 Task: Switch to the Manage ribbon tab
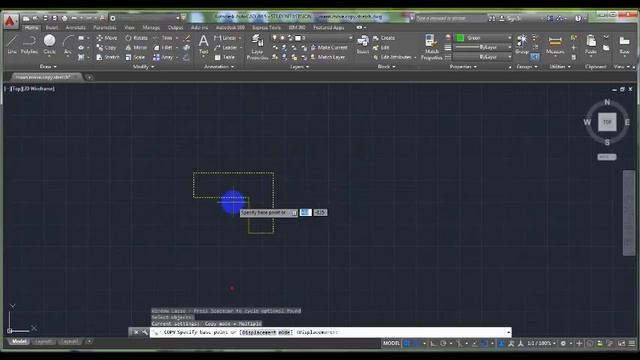click(151, 28)
